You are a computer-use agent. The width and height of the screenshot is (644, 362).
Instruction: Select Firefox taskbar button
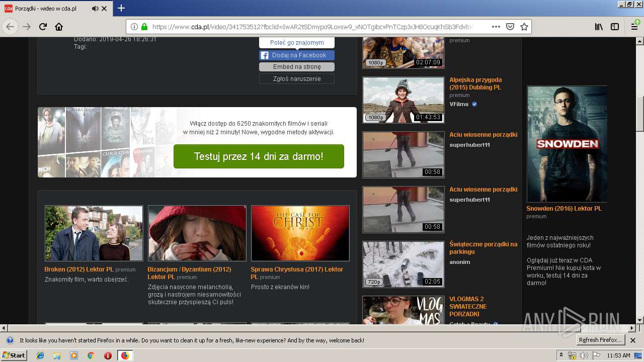tap(125, 355)
